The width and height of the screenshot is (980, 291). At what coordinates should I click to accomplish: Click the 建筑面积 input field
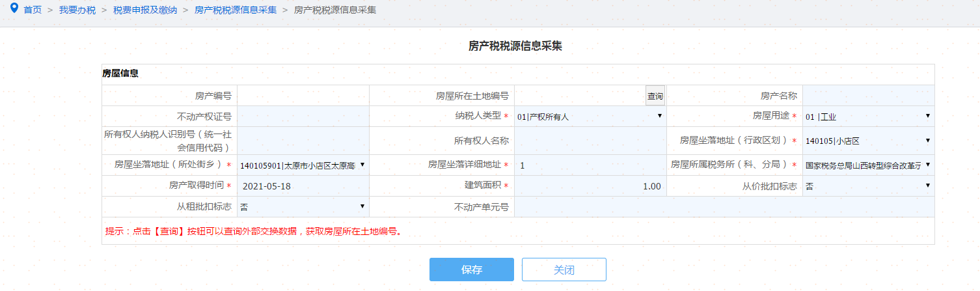point(590,186)
